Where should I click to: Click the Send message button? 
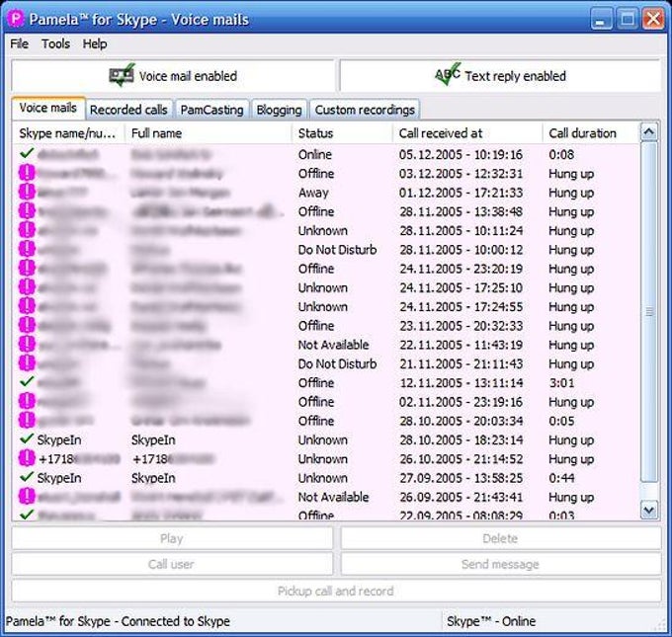coord(501,564)
